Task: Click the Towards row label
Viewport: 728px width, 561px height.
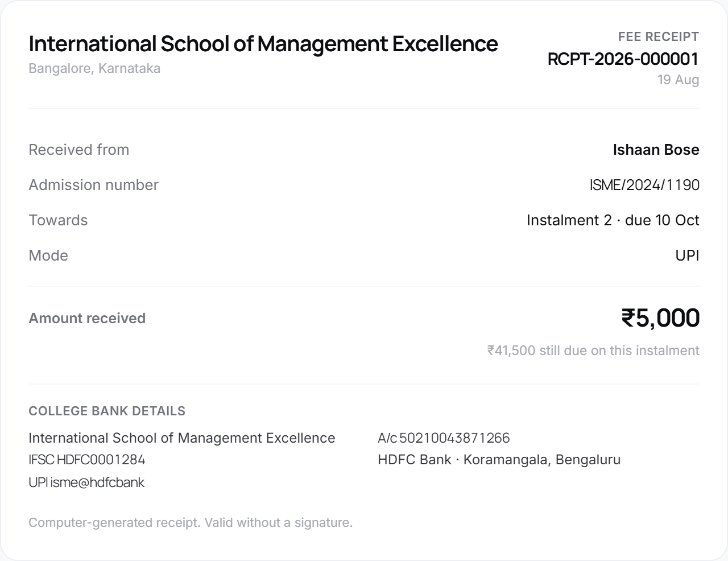Action: (58, 220)
